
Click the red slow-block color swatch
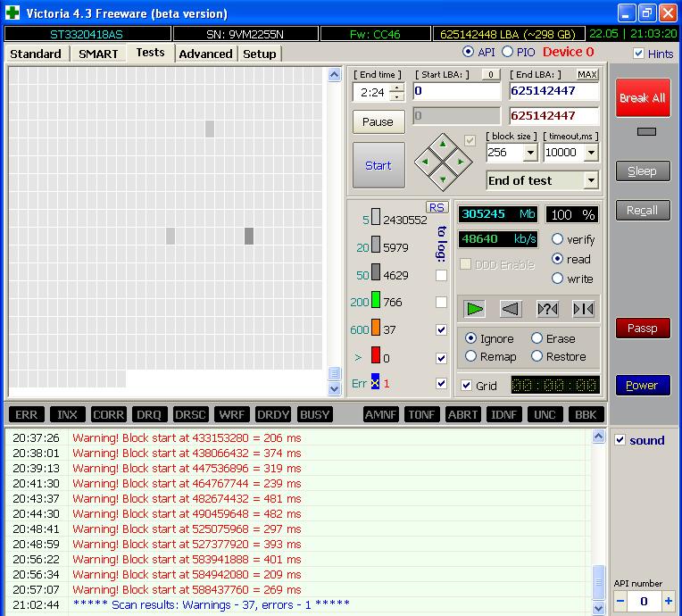[376, 354]
